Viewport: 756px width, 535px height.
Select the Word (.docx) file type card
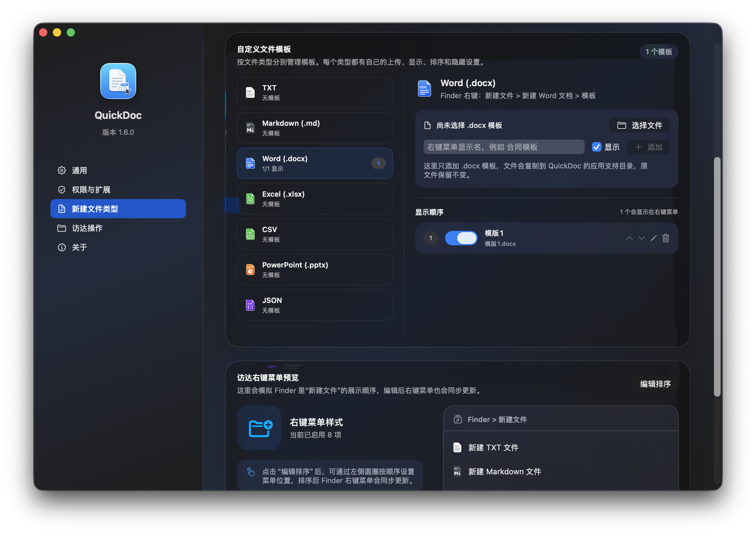pyautogui.click(x=315, y=163)
